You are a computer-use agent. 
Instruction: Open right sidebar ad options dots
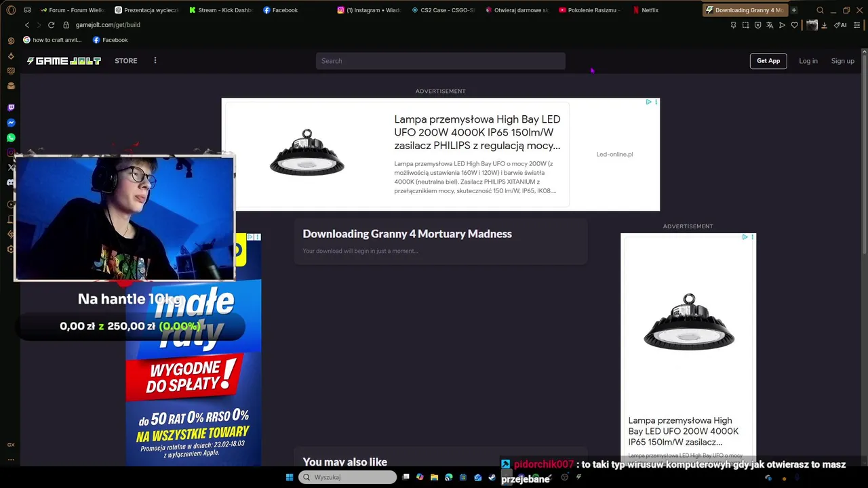pos(752,237)
